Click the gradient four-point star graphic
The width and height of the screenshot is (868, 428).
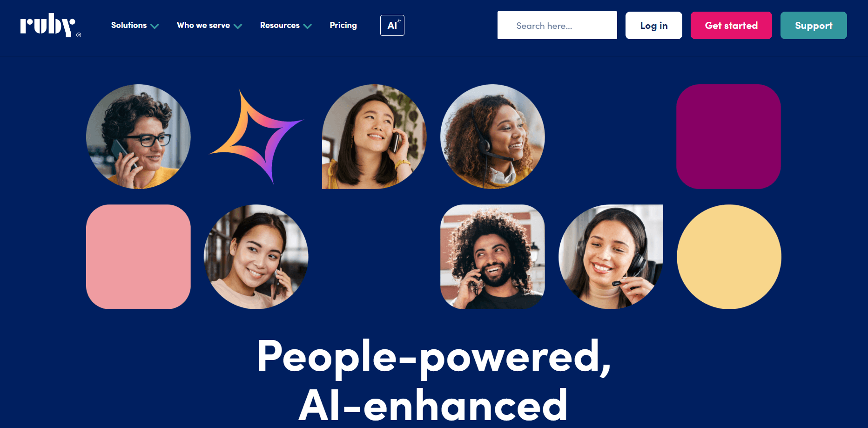[x=256, y=136]
